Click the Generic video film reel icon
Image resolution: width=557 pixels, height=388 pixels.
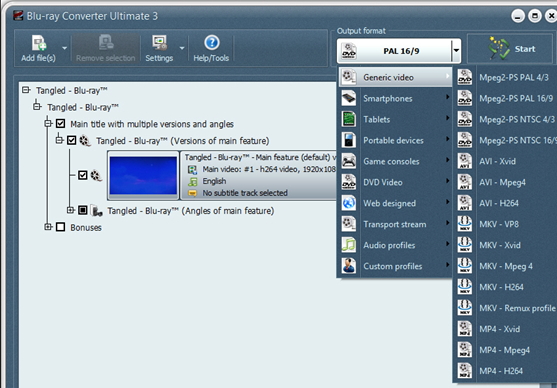(x=349, y=77)
